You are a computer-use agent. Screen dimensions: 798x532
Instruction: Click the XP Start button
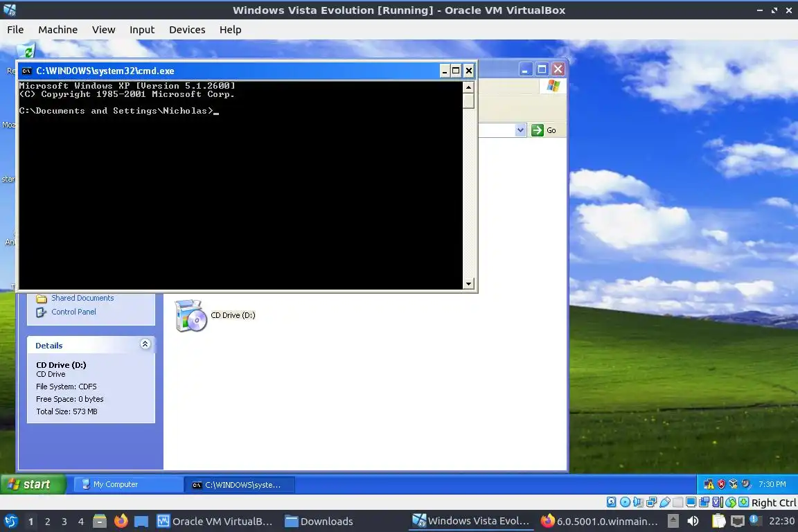[33, 484]
